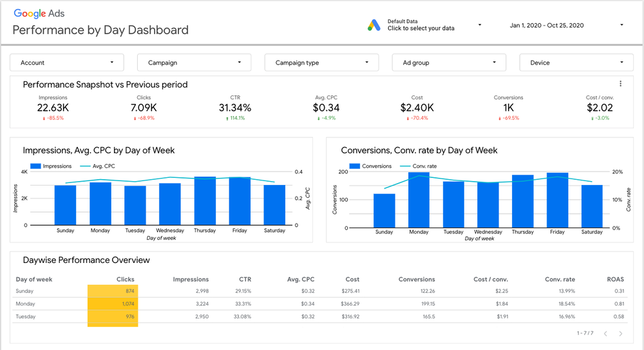The image size is (644, 350).
Task: Click the Google Ads data source icon
Action: click(x=374, y=25)
